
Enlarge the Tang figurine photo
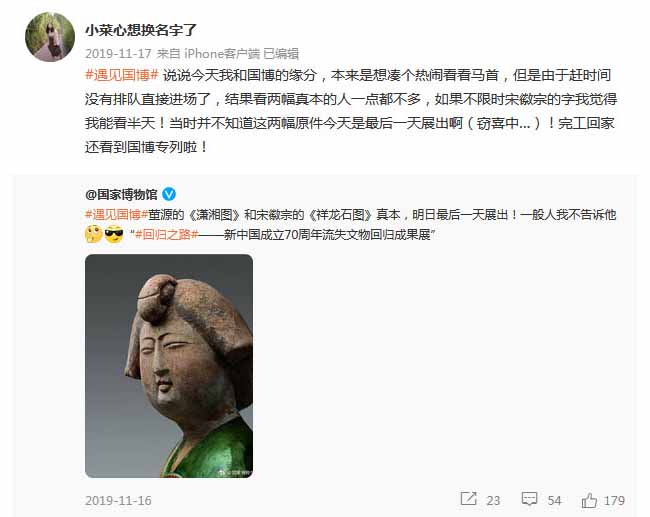pos(169,366)
